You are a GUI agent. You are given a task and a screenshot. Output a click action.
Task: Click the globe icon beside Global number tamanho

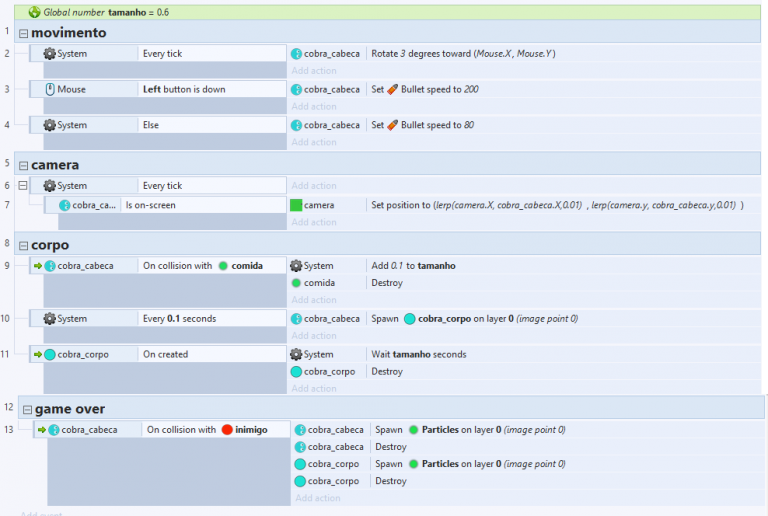[x=35, y=12]
